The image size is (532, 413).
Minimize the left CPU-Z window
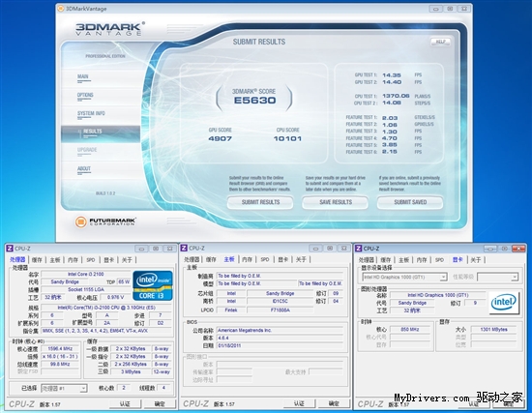[141, 249]
